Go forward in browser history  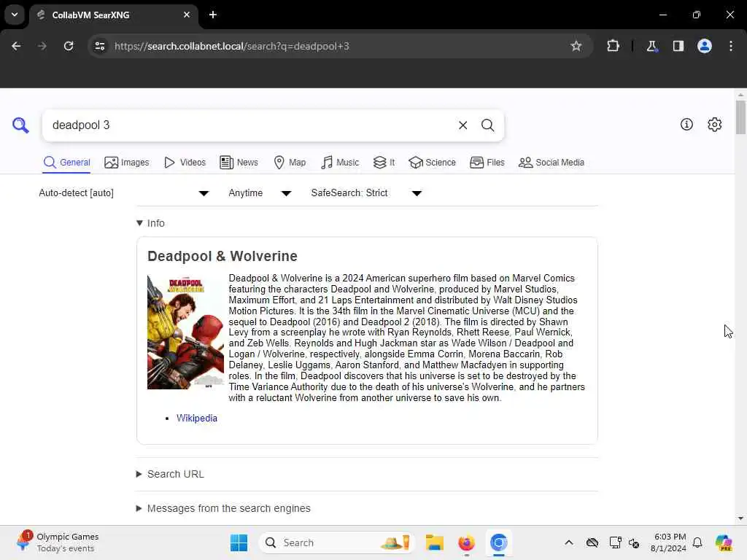click(42, 46)
